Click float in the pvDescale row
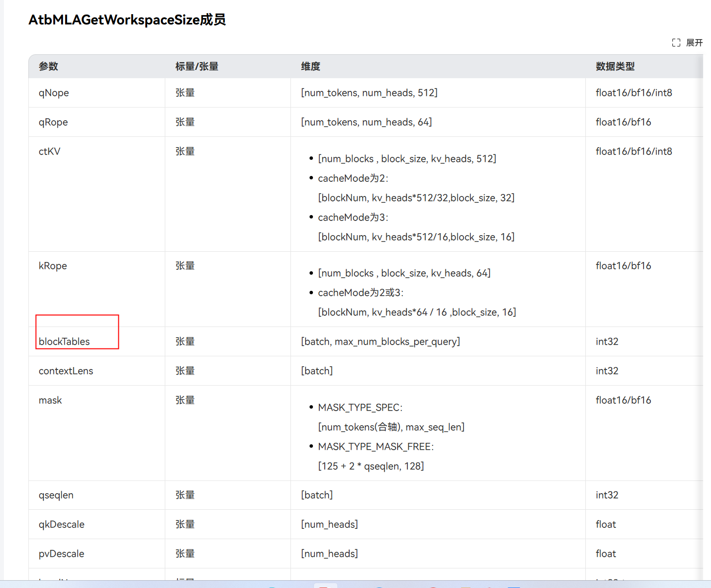Image resolution: width=711 pixels, height=588 pixels. (606, 554)
